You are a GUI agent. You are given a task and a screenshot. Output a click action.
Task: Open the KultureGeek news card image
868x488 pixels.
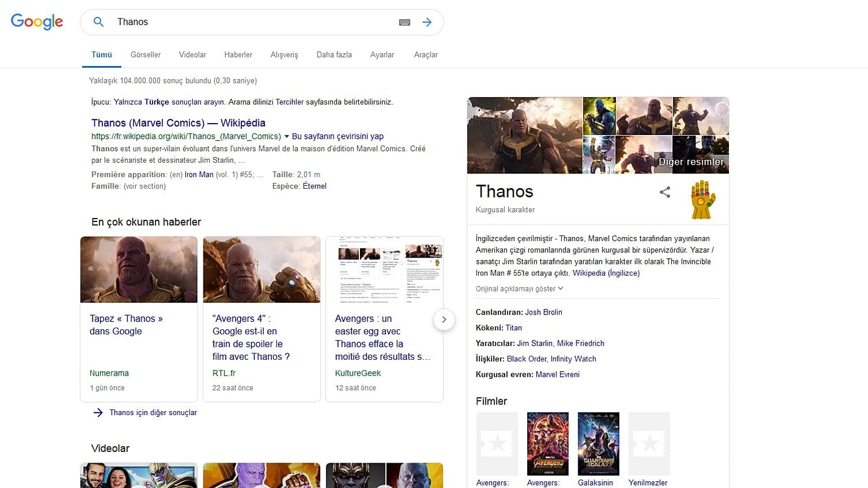tap(384, 269)
